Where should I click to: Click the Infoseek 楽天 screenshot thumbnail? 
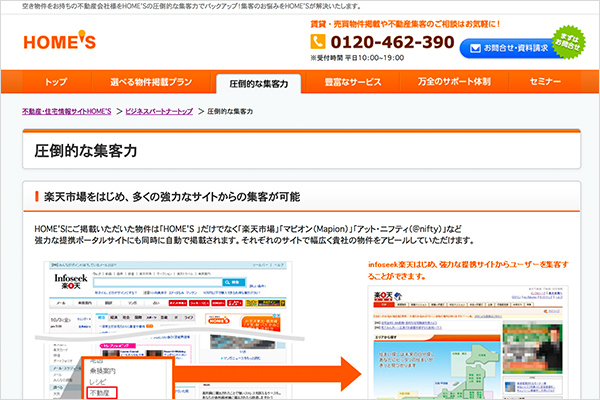click(x=168, y=330)
